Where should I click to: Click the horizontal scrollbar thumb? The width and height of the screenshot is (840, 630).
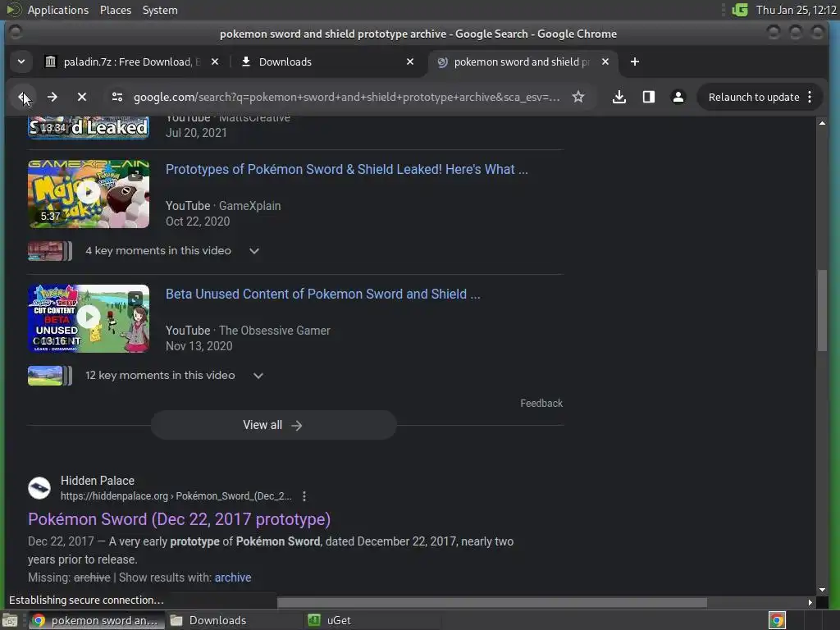[492, 603]
